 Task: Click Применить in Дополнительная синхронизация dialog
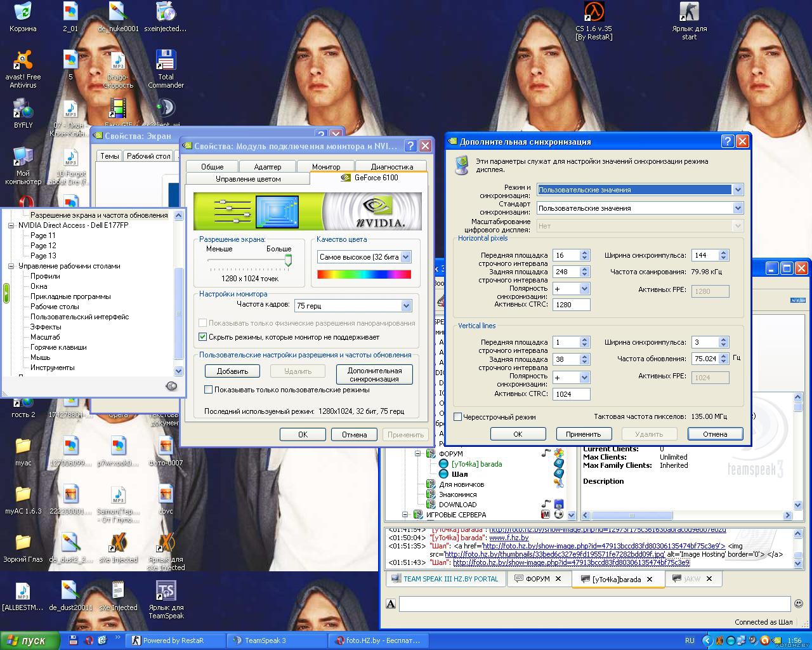pyautogui.click(x=583, y=434)
